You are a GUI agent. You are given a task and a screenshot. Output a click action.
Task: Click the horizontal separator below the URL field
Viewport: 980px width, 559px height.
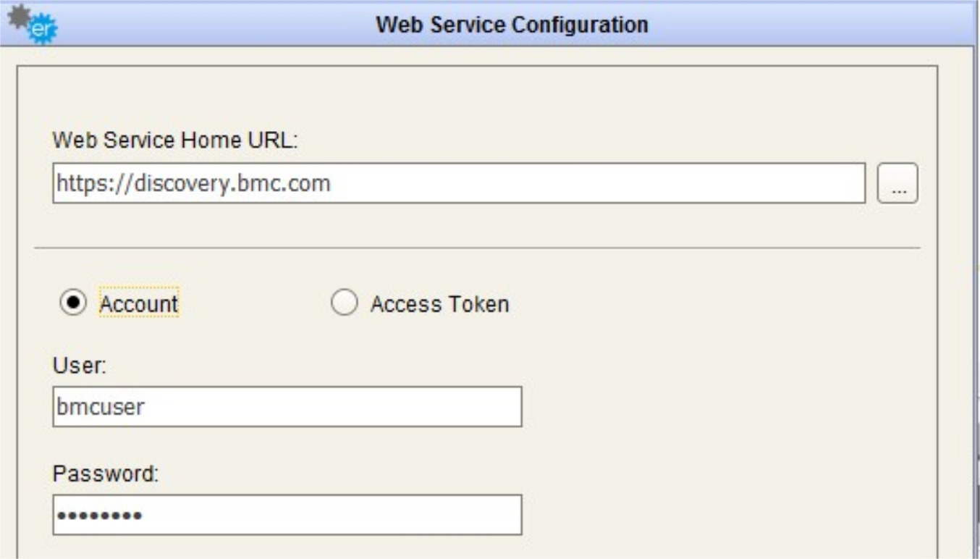pos(478,248)
